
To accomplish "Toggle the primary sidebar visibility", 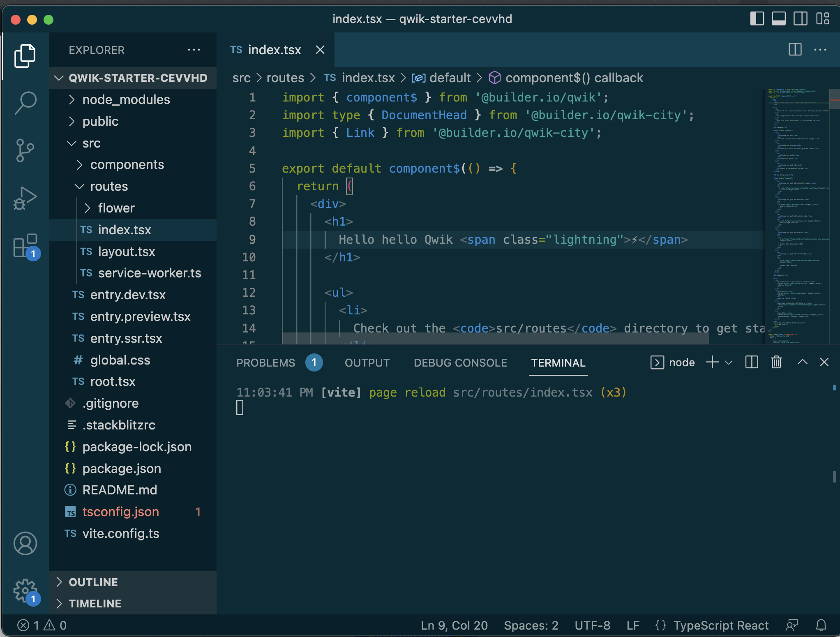I will point(757,18).
